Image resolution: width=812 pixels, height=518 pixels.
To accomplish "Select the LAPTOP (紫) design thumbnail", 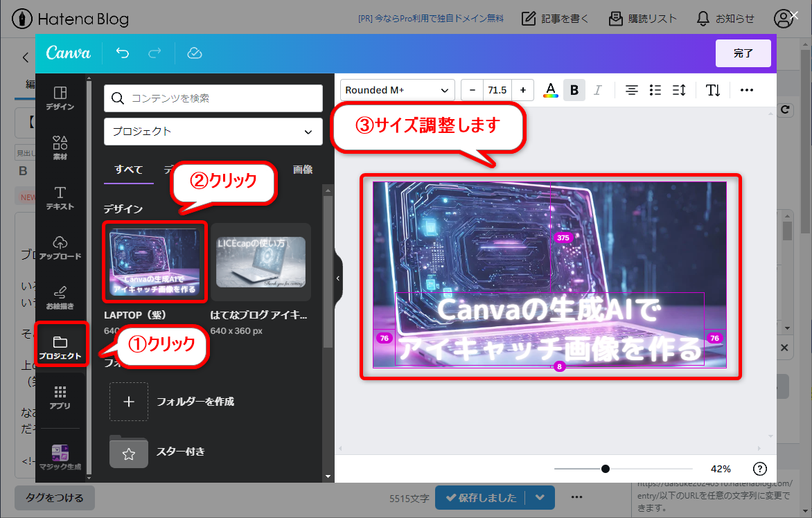I will [155, 262].
